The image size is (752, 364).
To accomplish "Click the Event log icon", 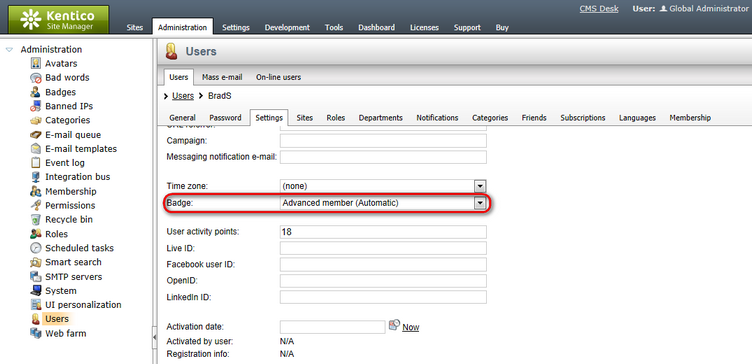I will pos(35,163).
